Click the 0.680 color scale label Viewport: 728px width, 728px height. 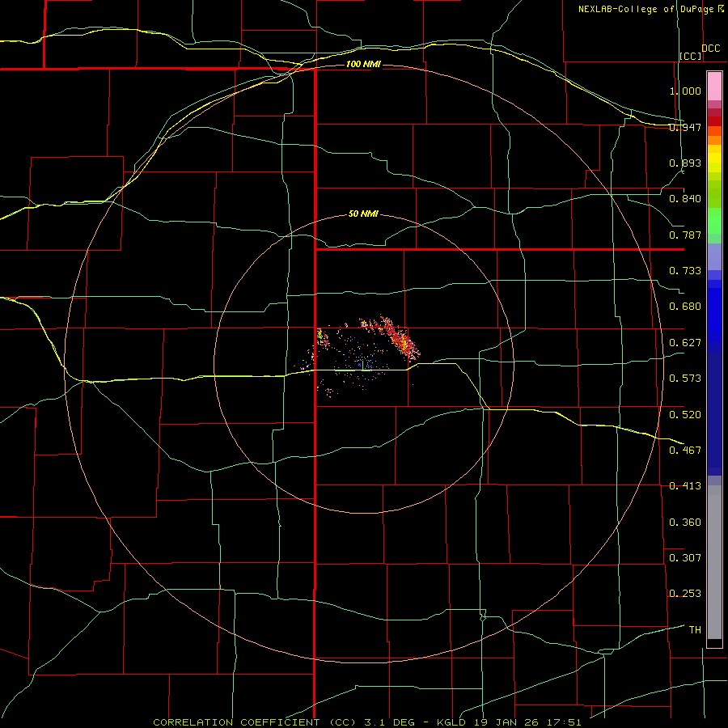685,307
